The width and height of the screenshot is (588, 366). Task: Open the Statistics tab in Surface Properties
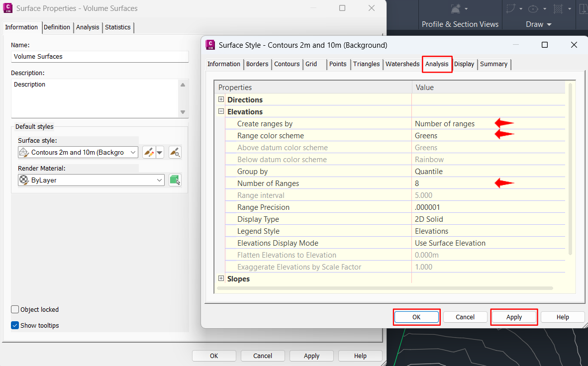coord(118,27)
